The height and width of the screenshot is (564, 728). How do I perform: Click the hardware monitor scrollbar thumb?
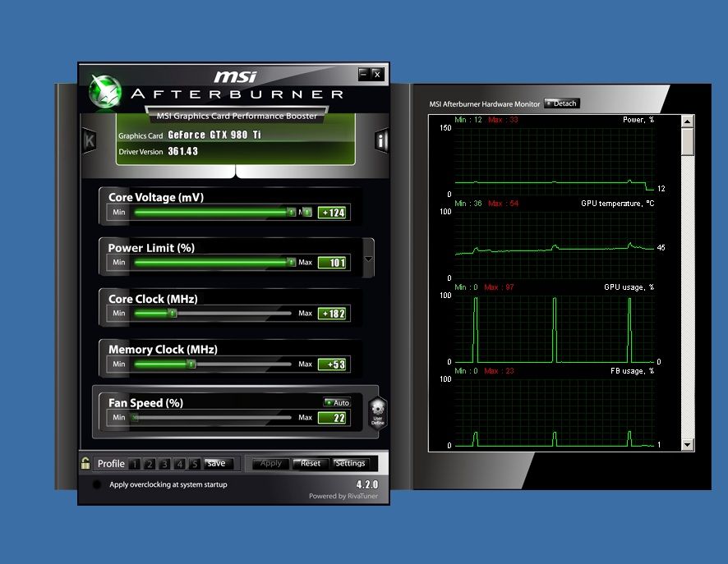(x=688, y=142)
